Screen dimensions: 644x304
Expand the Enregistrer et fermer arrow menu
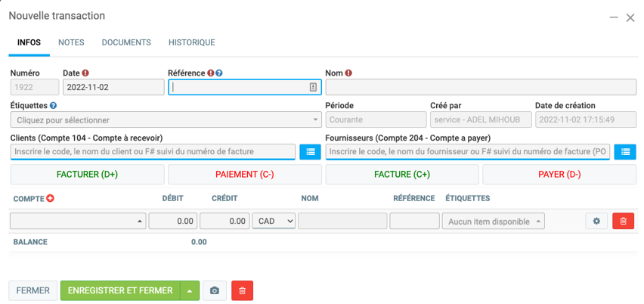[190, 290]
